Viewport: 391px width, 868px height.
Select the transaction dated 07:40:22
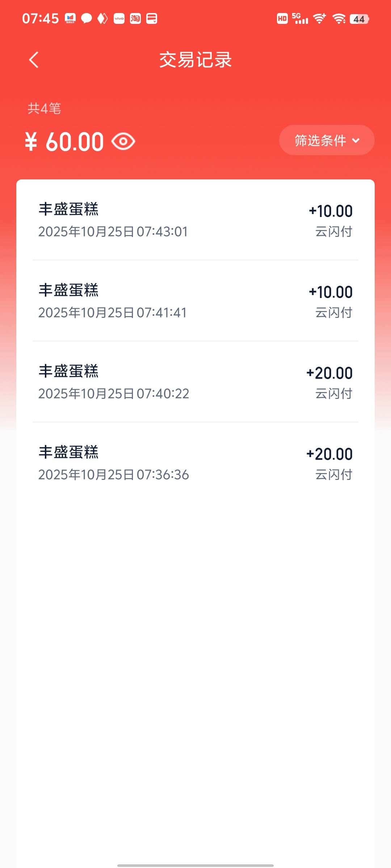pyautogui.click(x=195, y=382)
